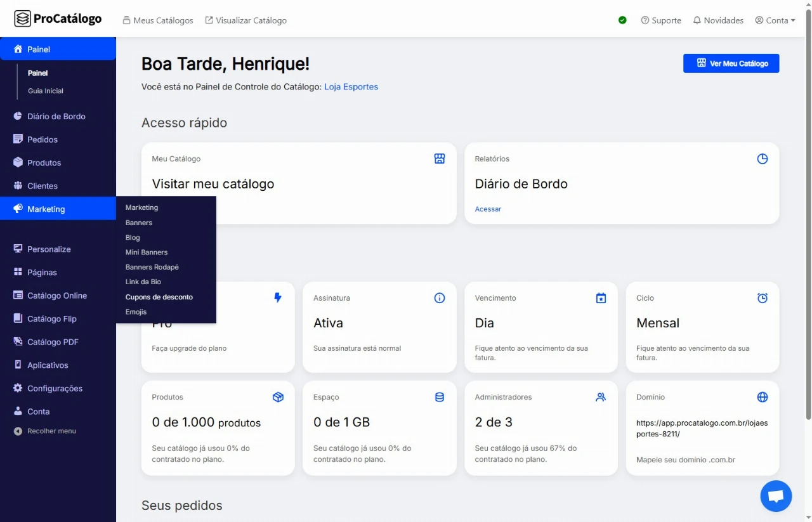This screenshot has width=812, height=522.
Task: Open Mini Banners in Marketing submenu
Action: [x=147, y=252]
